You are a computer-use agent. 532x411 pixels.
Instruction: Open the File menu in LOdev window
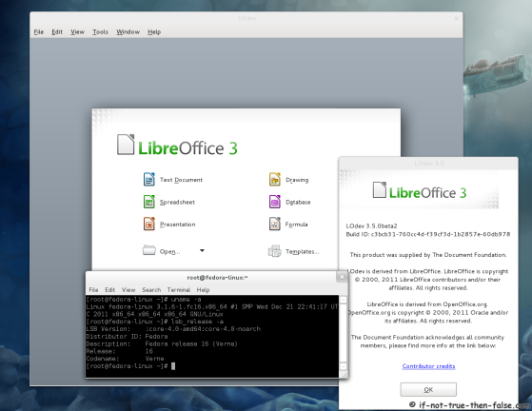39,32
